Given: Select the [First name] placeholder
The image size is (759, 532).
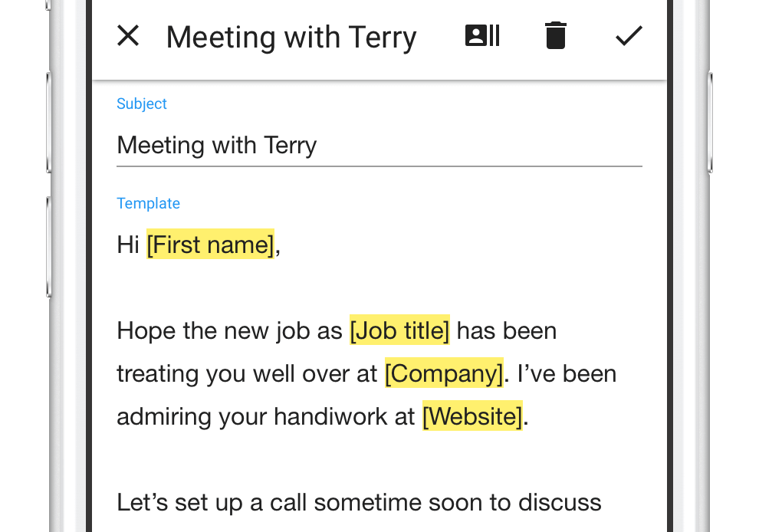Looking at the screenshot, I should pos(210,245).
